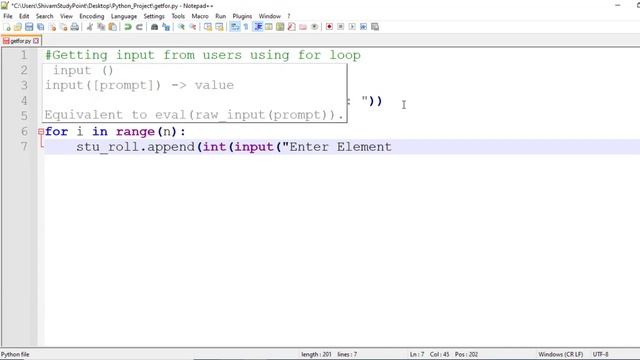Collapse the for loop fold marker at line 6

(x=41, y=131)
